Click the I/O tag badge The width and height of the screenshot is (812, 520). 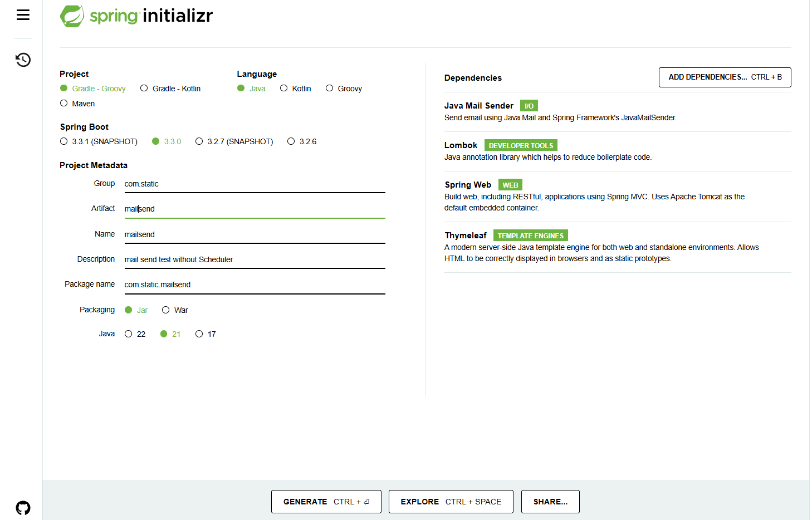[529, 106]
